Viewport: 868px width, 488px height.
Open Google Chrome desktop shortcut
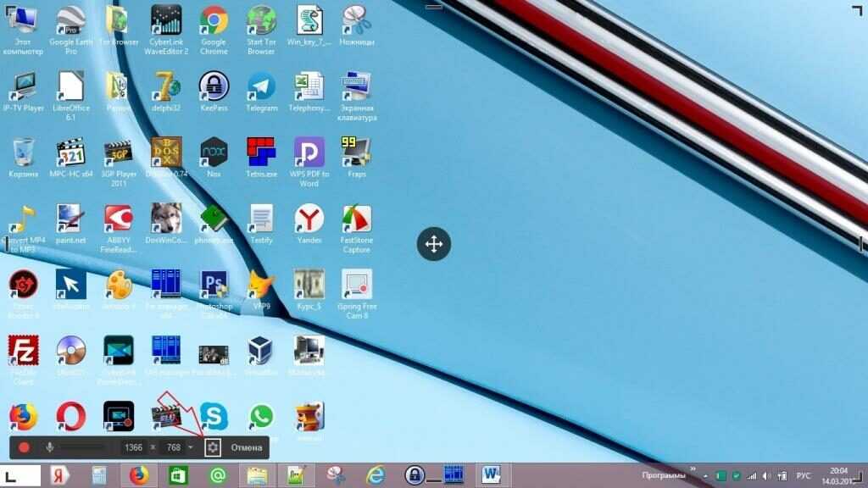pos(214,20)
